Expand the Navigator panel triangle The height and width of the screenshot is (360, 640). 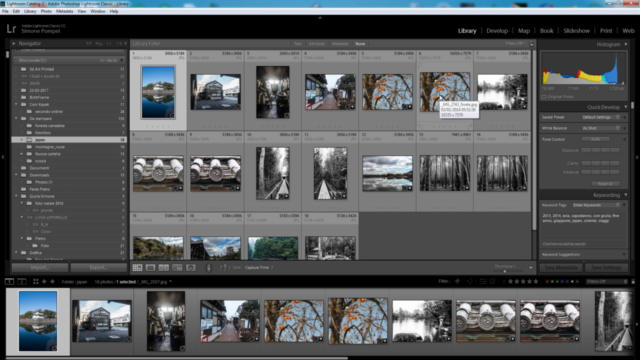(x=14, y=43)
